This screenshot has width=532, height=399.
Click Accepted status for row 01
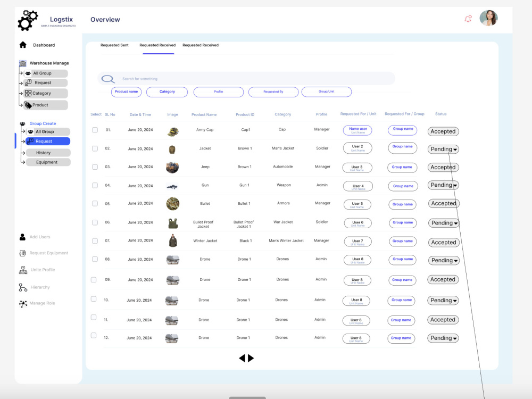[443, 131]
